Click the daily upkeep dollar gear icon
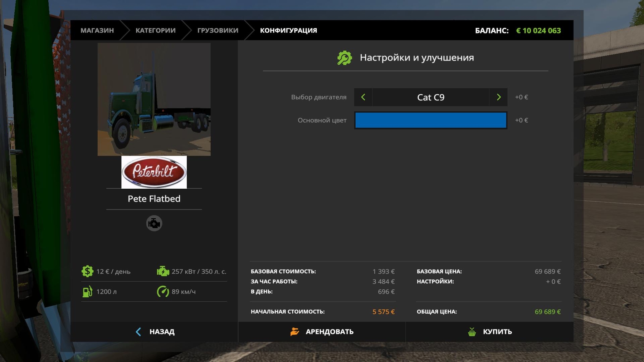The width and height of the screenshot is (644, 362). [87, 272]
